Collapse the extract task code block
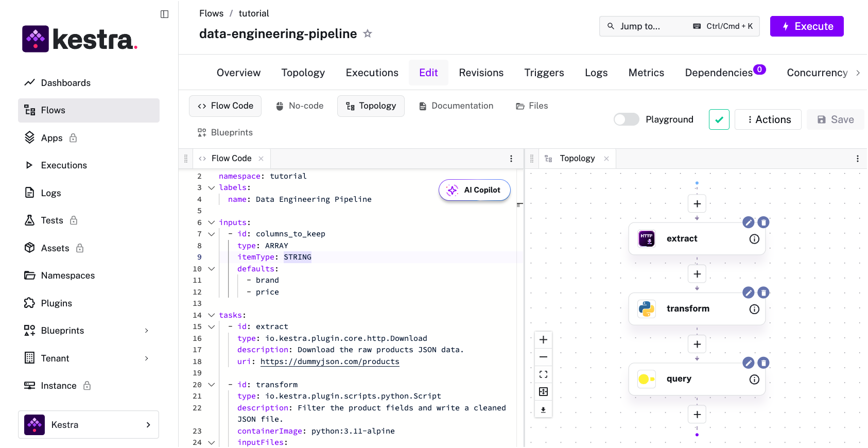 coord(211,327)
